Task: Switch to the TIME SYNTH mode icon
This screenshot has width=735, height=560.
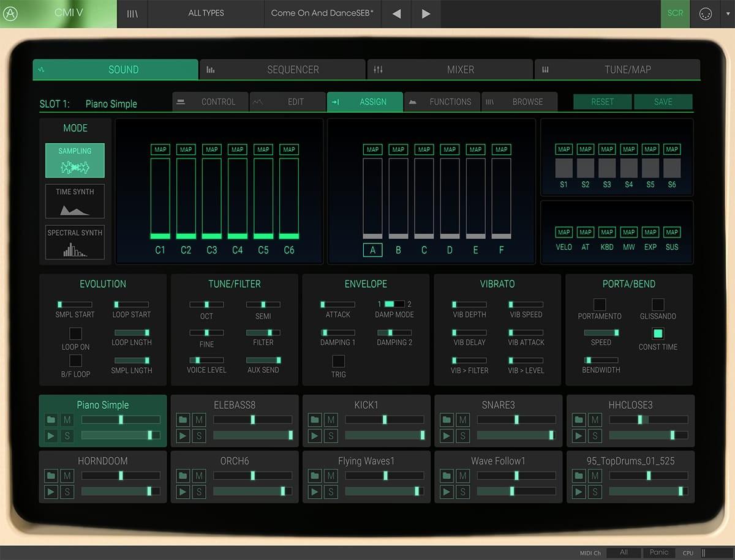Action: pos(74,201)
